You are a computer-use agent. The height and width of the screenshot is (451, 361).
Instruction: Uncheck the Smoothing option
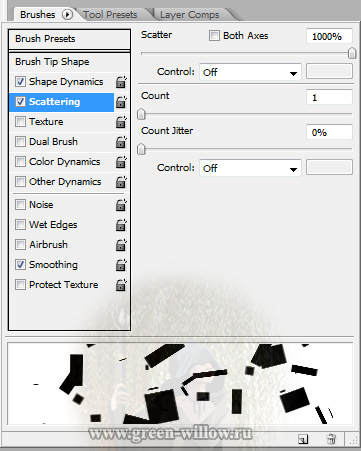tap(20, 264)
